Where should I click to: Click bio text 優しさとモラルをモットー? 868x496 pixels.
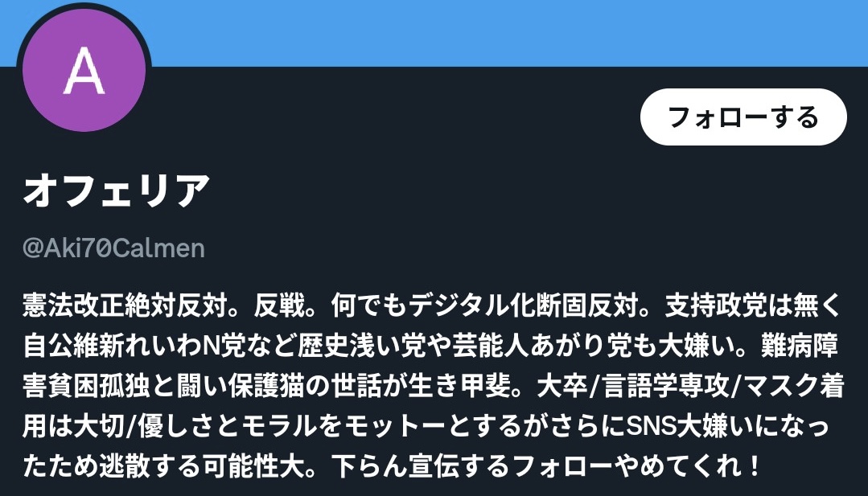292,426
